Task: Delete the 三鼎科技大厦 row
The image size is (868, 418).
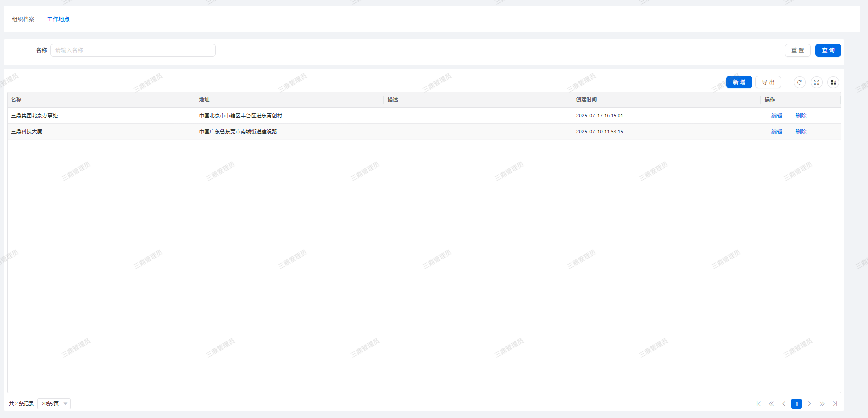Action: (x=801, y=132)
